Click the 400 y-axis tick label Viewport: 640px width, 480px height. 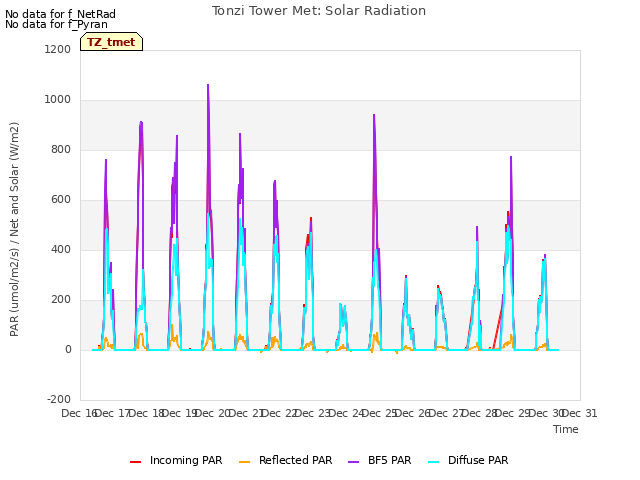(61, 249)
